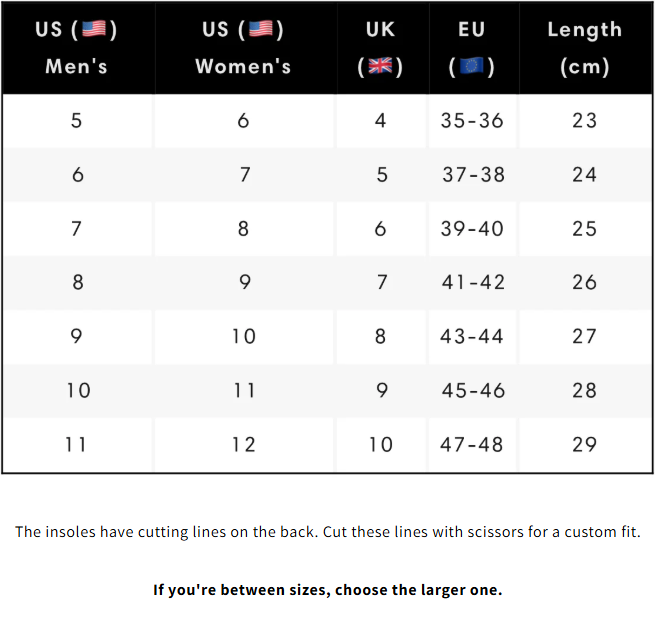
Task: Click the US flag in Men's header
Action: coord(93,29)
